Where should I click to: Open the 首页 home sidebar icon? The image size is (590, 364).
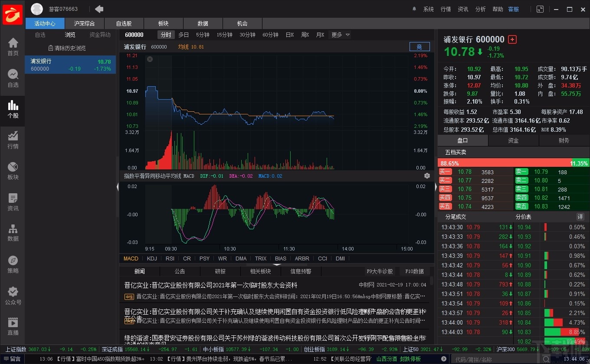(x=13, y=45)
